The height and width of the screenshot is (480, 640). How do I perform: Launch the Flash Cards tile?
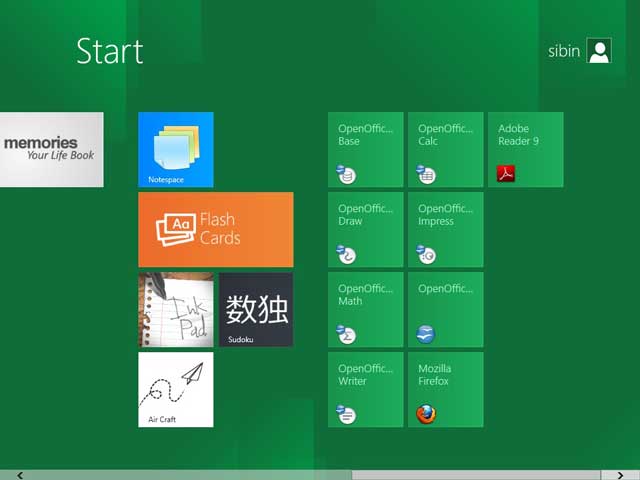[x=216, y=229]
